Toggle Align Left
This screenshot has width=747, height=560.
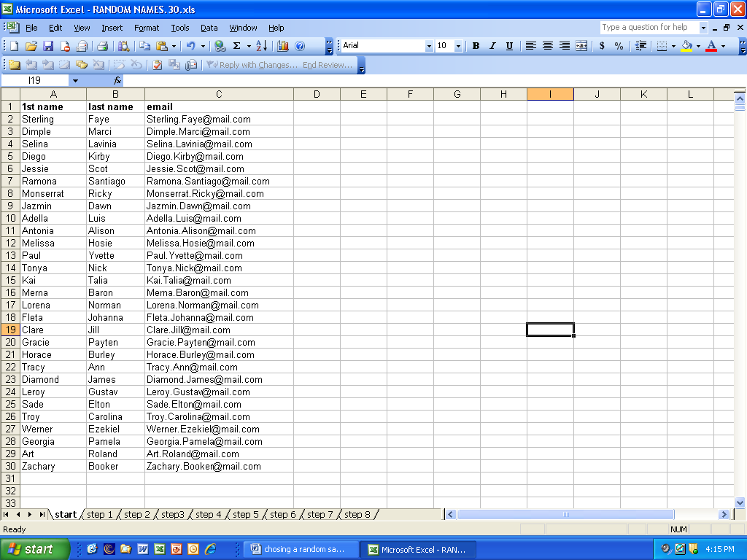[x=531, y=46]
